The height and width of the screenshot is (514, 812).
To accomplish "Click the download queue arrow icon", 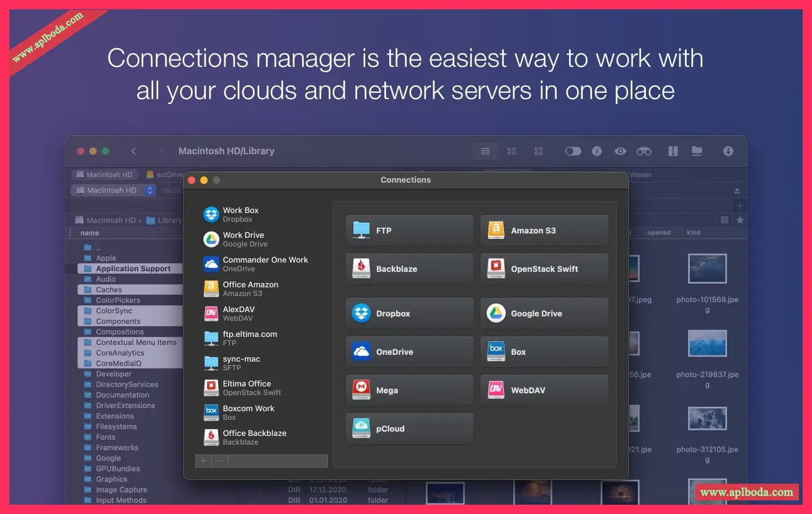I will [728, 151].
